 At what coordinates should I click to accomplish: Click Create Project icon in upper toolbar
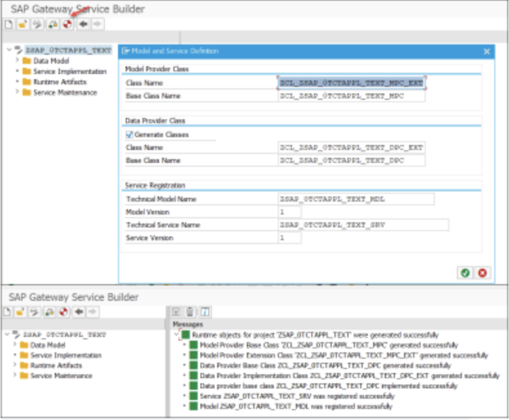[x=9, y=24]
